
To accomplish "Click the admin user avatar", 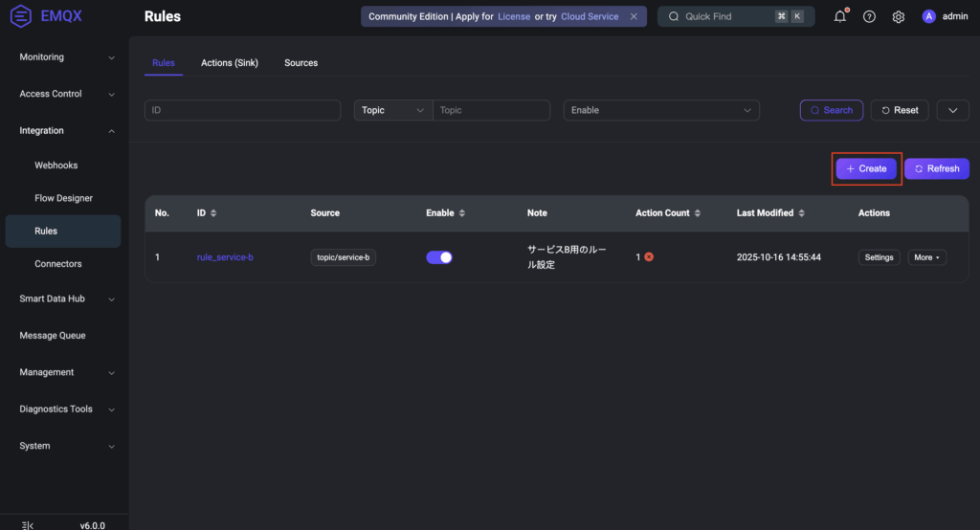I will [x=928, y=16].
